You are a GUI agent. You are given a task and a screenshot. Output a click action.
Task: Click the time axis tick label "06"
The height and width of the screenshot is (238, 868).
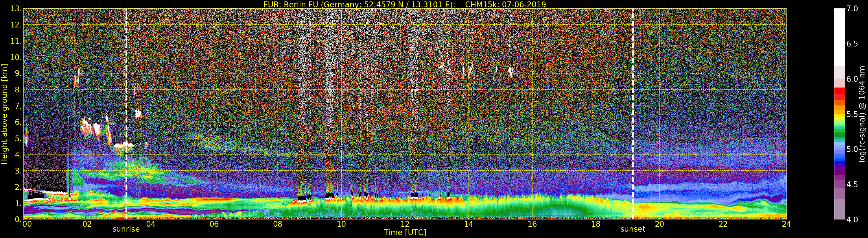coord(214,224)
